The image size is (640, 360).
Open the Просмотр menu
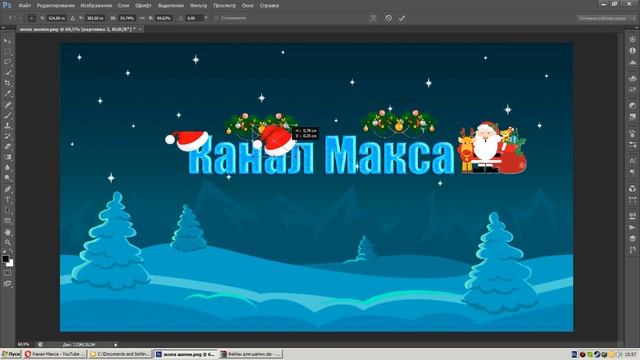tap(224, 6)
